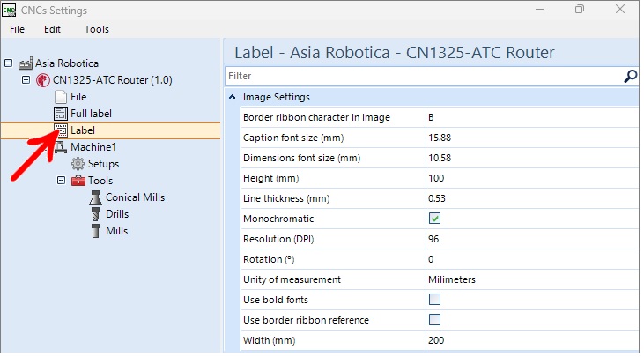This screenshot has height=357, width=644.
Task: Open the Tools menu
Action: (97, 29)
